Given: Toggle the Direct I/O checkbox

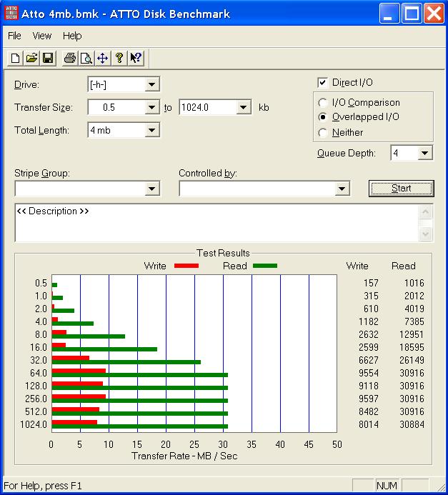Looking at the screenshot, I should tap(322, 83).
